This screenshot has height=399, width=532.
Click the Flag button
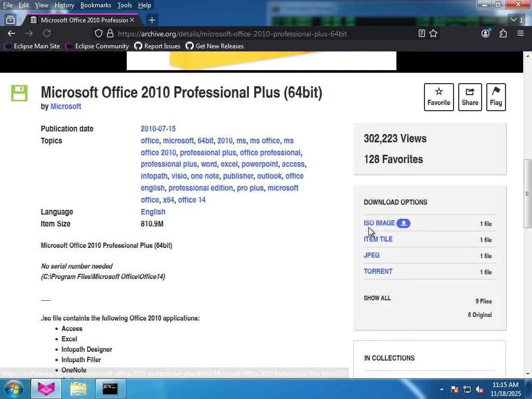[x=496, y=97]
